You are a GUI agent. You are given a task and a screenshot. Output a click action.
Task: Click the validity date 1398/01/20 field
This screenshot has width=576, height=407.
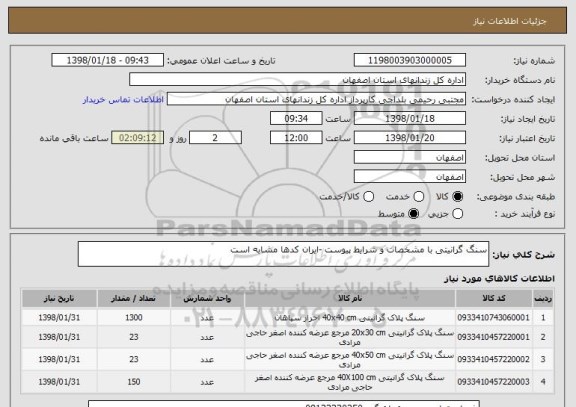410,138
